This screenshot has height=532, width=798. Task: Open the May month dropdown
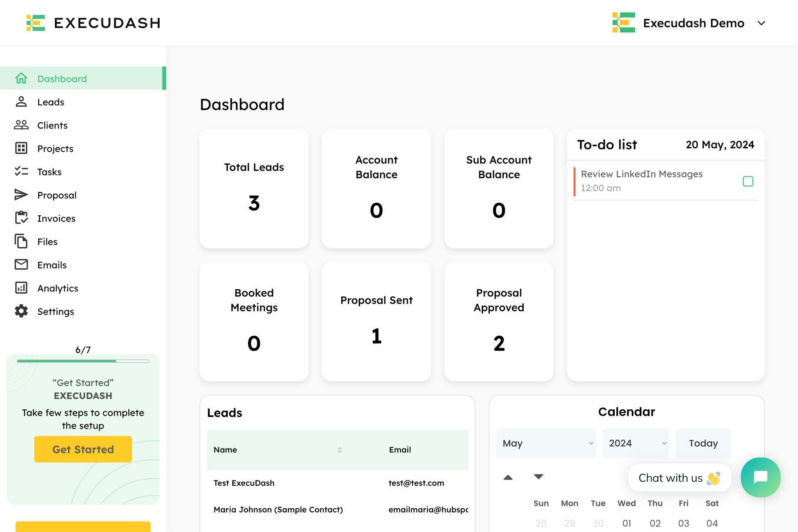(x=545, y=443)
